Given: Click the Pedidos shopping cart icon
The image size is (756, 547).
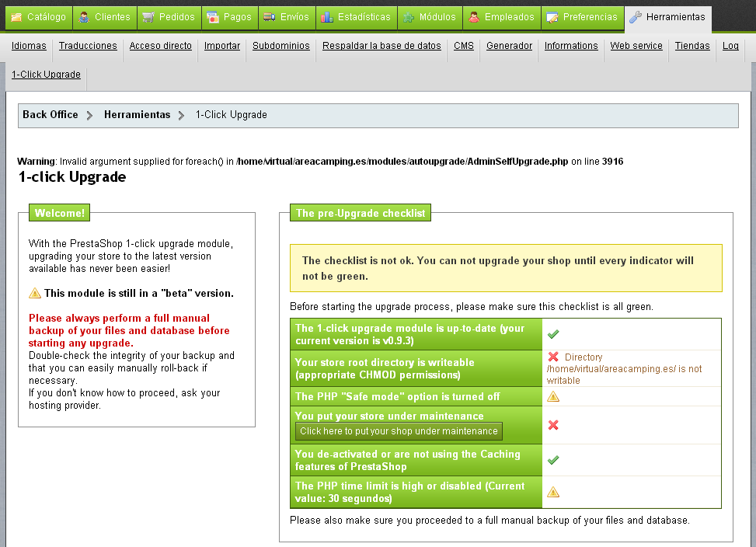Looking at the screenshot, I should [x=148, y=17].
